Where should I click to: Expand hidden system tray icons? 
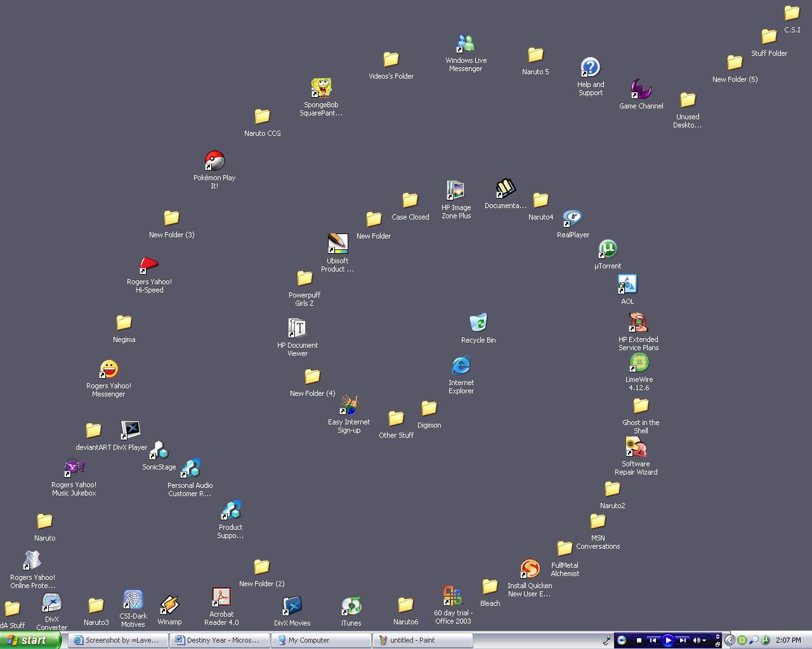730,641
